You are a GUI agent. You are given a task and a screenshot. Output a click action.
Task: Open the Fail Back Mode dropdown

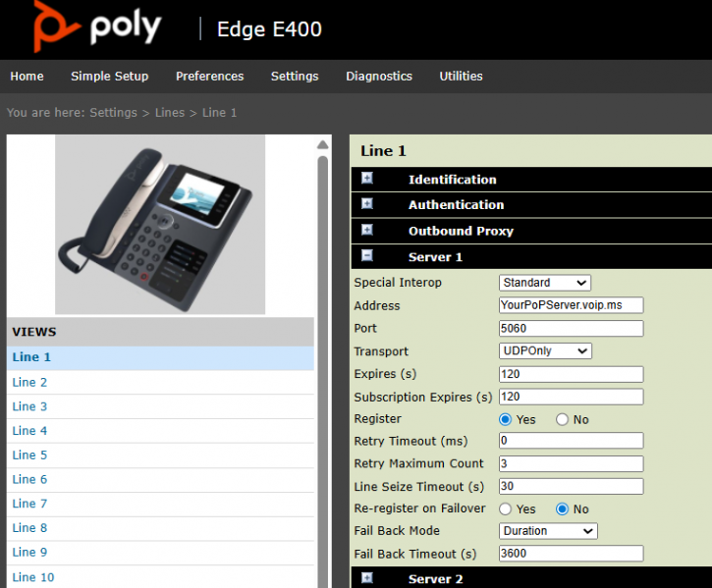[x=548, y=531]
